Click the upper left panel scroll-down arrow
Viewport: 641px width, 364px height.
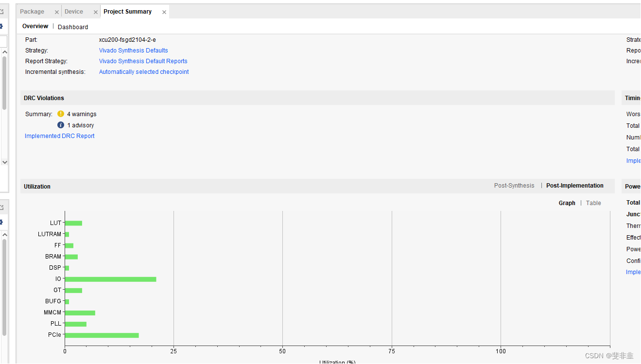pos(4,162)
